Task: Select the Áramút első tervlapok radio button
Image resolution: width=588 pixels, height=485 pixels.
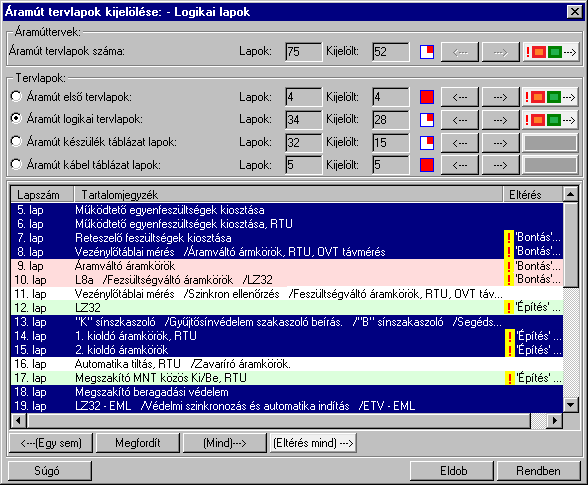Action: point(16,97)
